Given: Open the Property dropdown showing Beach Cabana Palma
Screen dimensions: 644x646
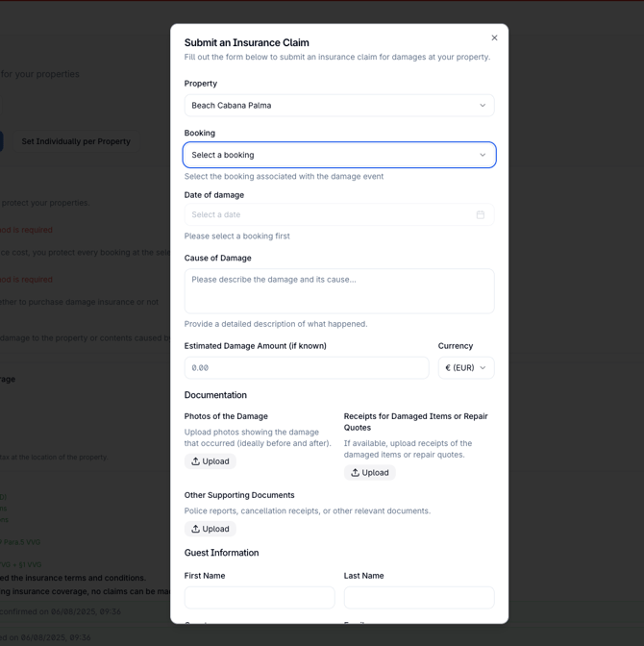Looking at the screenshot, I should [339, 106].
